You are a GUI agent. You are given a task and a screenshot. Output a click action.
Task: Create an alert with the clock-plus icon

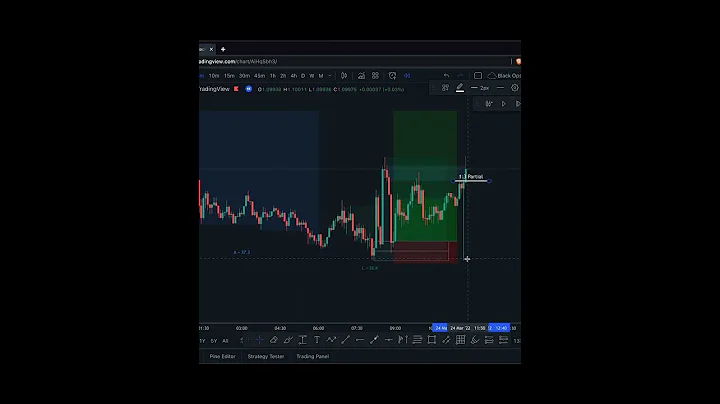coord(392,76)
